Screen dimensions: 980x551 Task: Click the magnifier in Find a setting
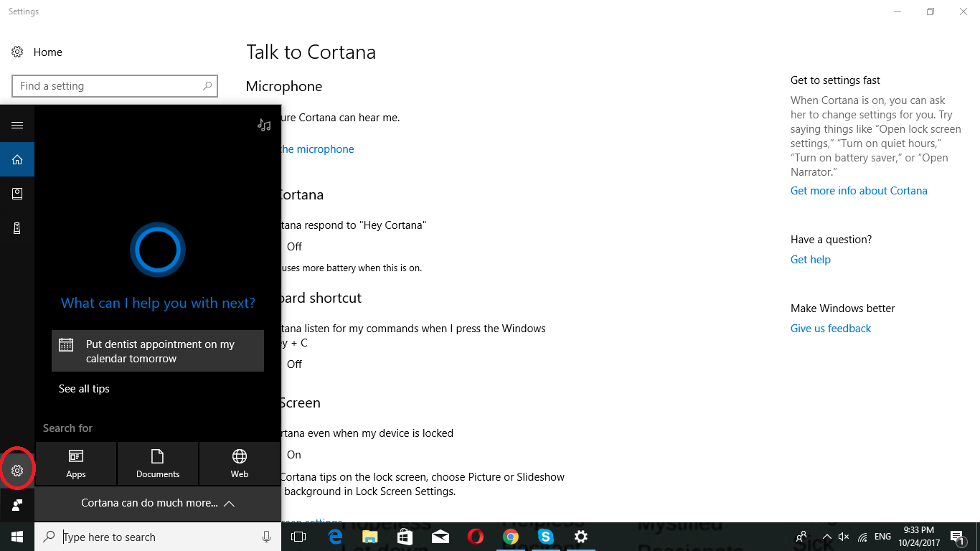(x=207, y=86)
